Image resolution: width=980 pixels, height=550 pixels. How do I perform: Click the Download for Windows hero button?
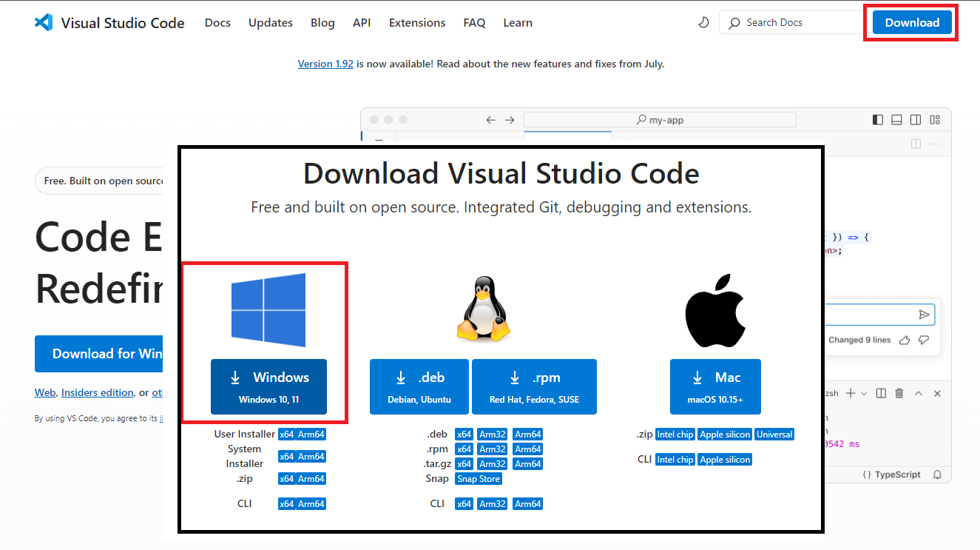[x=99, y=354]
